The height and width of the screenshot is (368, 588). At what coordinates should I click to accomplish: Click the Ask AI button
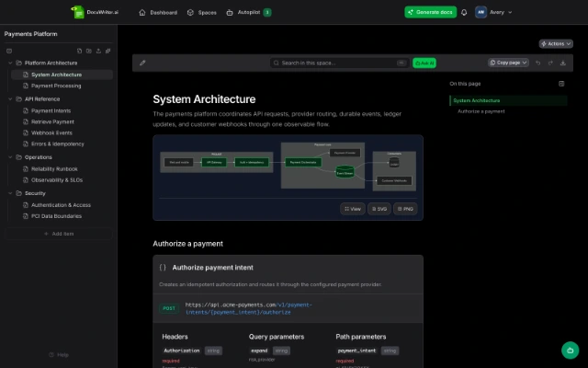[424, 63]
